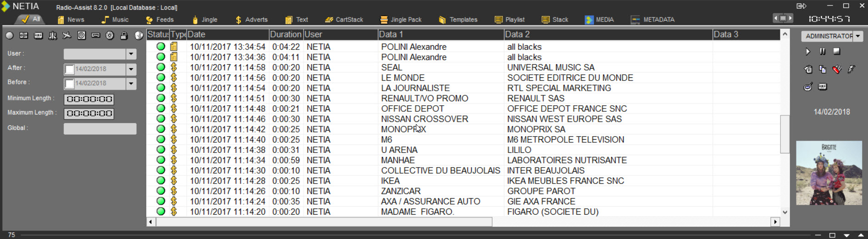Click the lightning bolt icon
The image size is (868, 239).
pyautogui.click(x=851, y=70)
